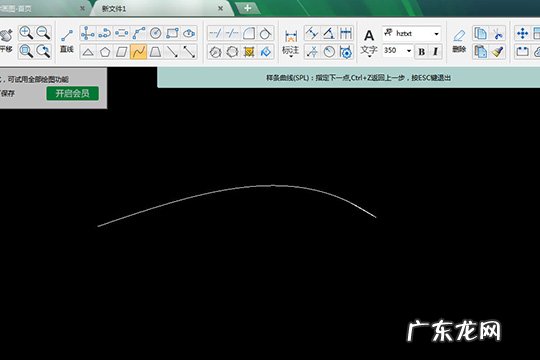
Task: Select the Parallelogram shape tool
Action: (x=122, y=52)
